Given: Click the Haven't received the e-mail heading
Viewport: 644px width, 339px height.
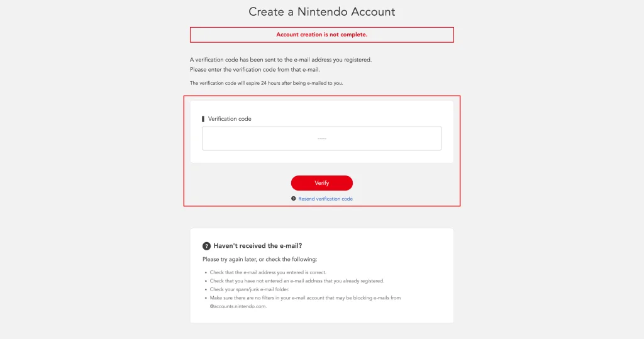Looking at the screenshot, I should coord(257,246).
